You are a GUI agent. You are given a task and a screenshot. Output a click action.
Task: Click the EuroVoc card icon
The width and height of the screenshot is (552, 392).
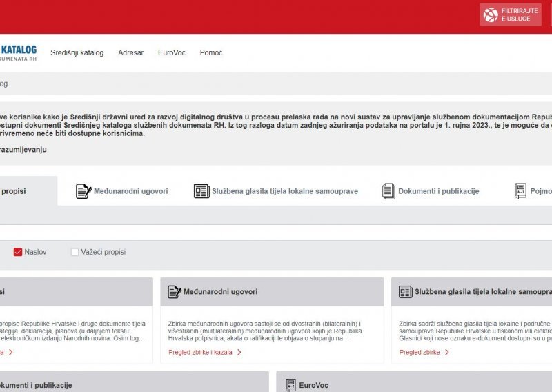(291, 385)
